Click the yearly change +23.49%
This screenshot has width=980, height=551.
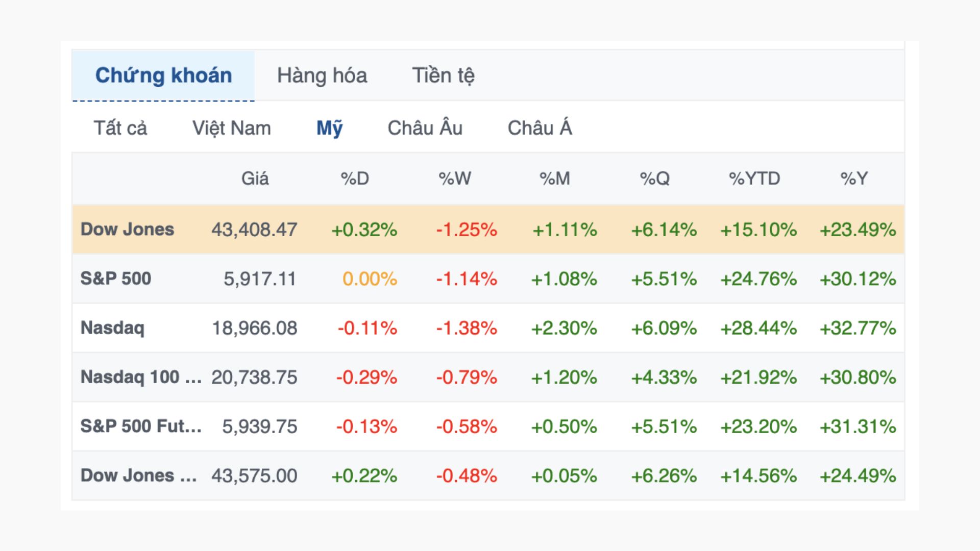click(858, 230)
